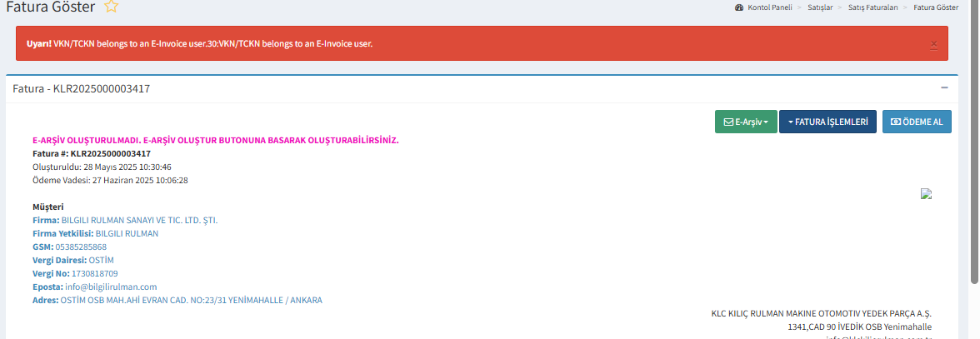Viewport: 980px width, 339px height.
Task: Click the Kontrol Paneli breadcrumb text
Action: [x=769, y=7]
